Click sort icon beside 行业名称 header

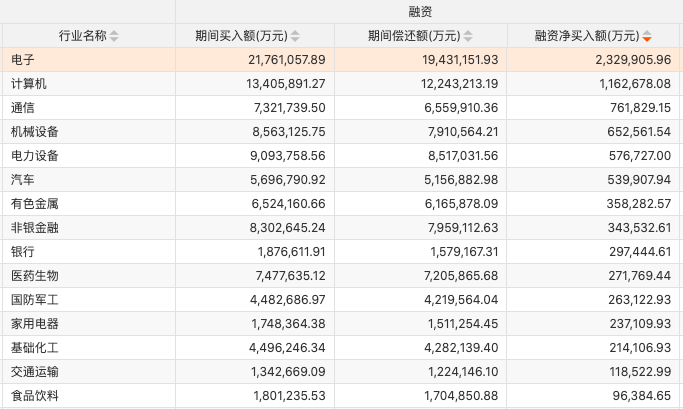pyautogui.click(x=113, y=36)
